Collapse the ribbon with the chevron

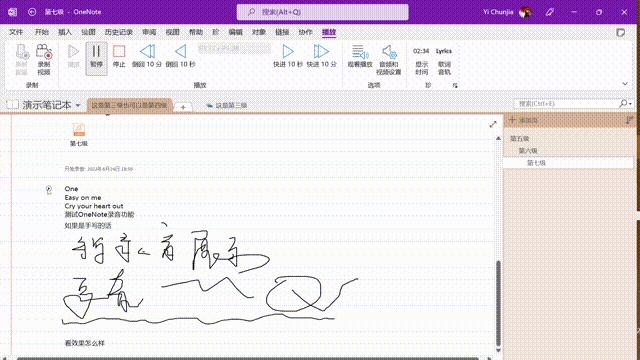point(625,84)
